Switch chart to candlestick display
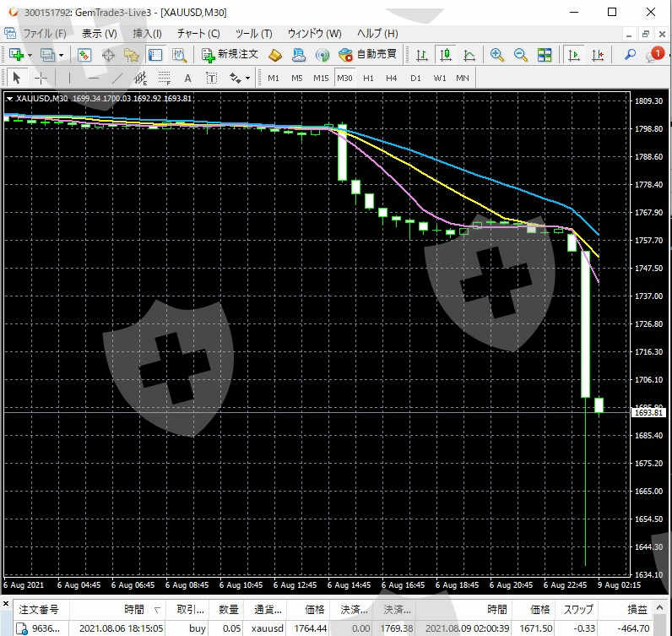 [x=445, y=55]
